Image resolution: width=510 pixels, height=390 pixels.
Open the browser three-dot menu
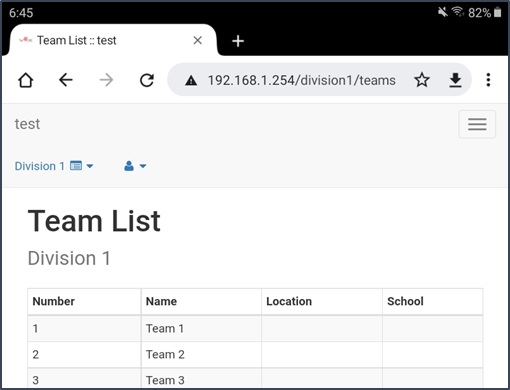[488, 80]
